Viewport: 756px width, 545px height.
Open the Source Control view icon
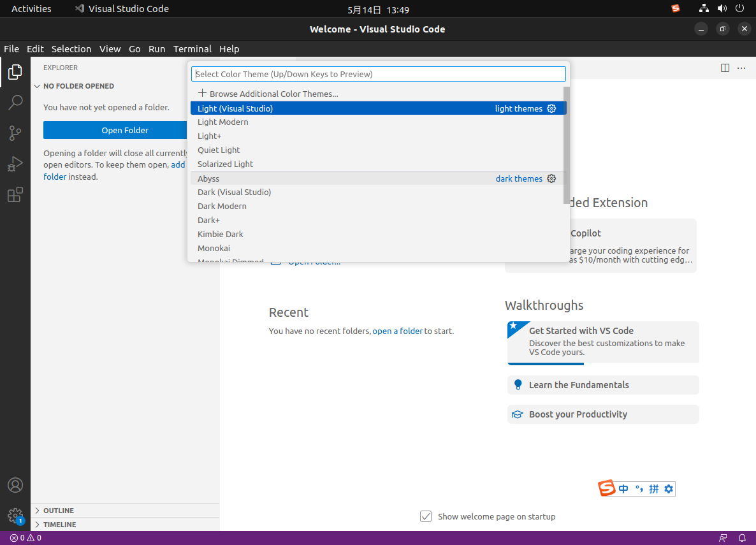point(15,133)
